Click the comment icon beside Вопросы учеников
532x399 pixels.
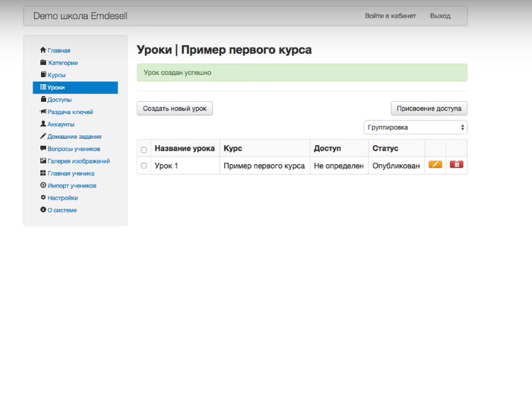pos(43,149)
